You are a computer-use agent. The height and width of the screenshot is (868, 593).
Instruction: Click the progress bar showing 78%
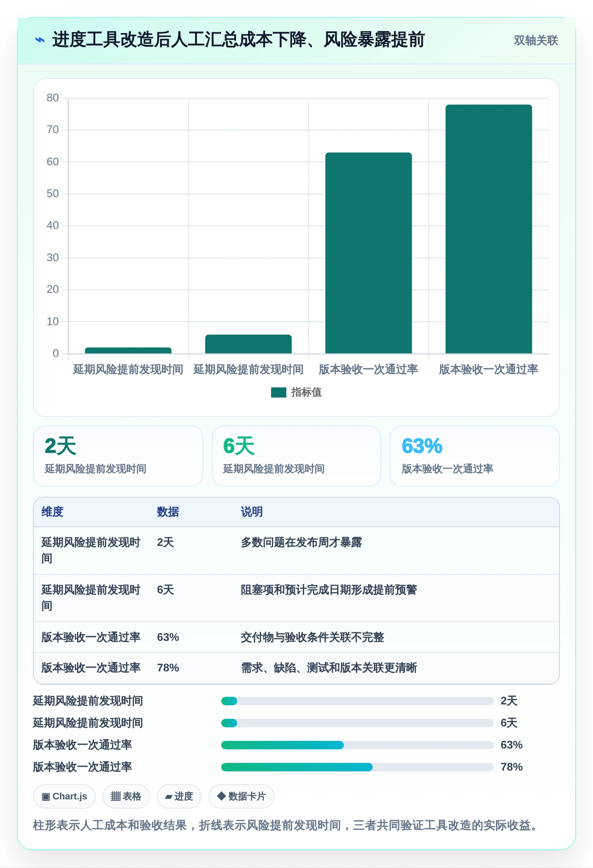tap(357, 767)
